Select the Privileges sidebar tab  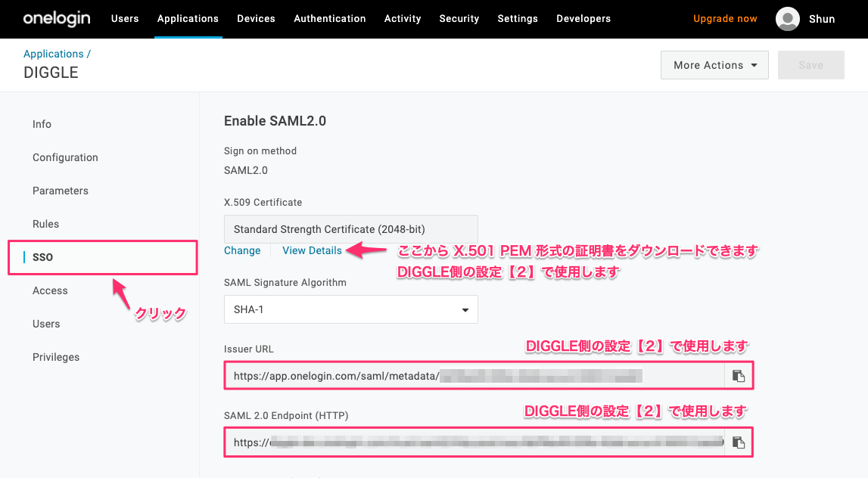coord(56,357)
